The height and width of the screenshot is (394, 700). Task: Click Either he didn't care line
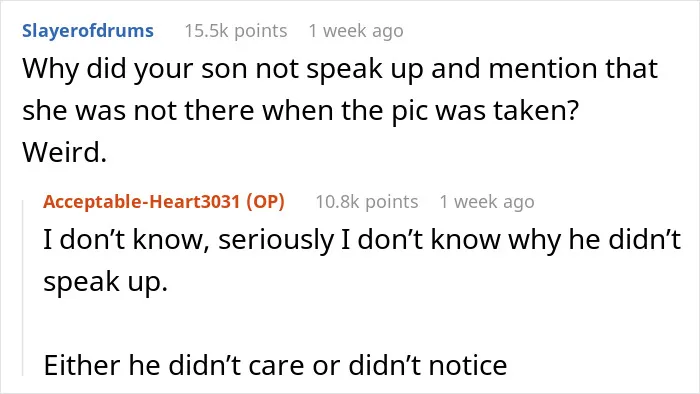tap(275, 365)
